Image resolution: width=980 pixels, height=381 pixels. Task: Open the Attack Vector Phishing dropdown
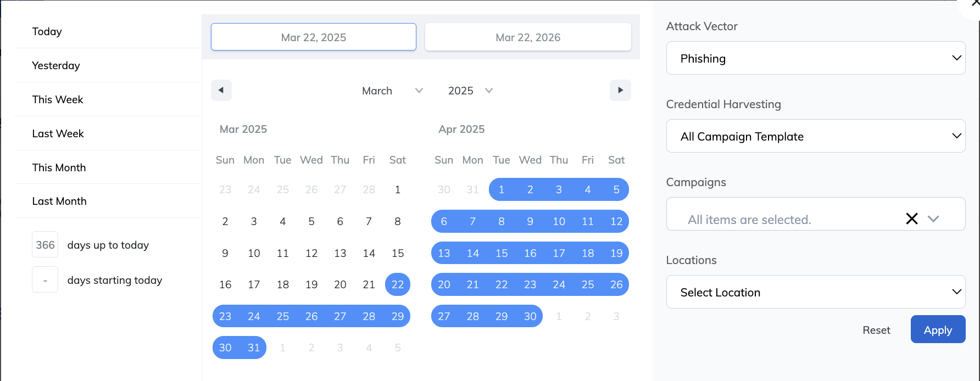coord(816,58)
